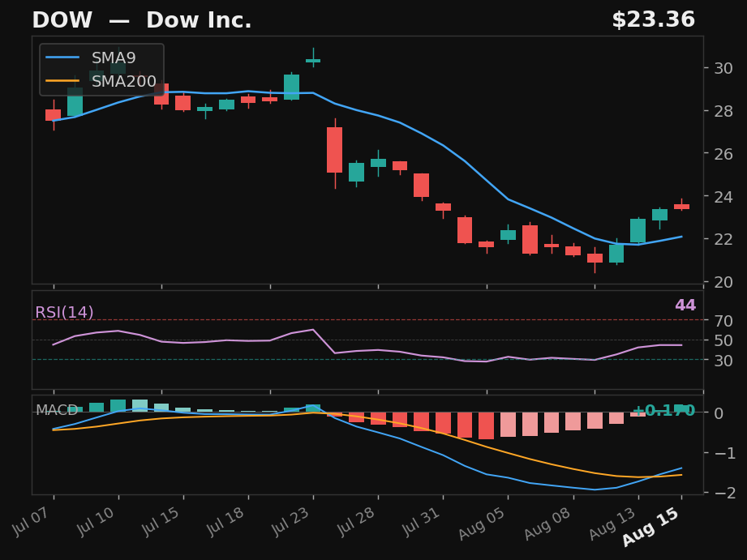Click the DOW — Dow Inc. title
747x560 pixels.
coord(141,20)
